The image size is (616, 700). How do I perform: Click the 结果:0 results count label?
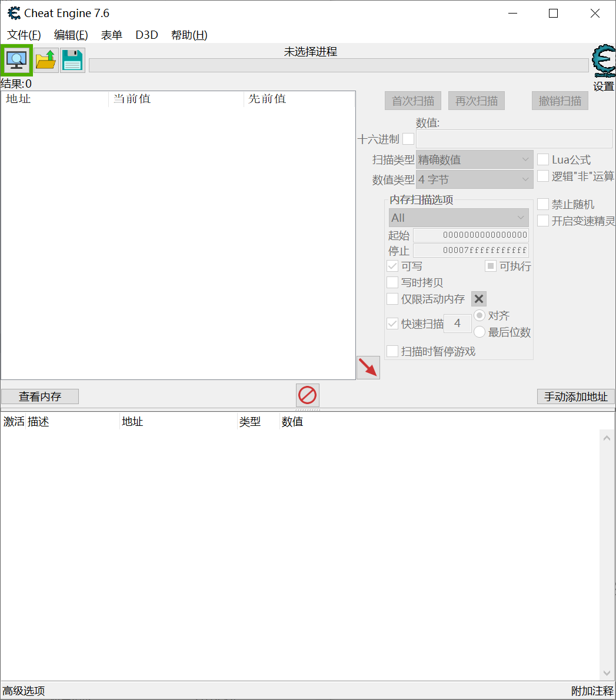coord(16,84)
